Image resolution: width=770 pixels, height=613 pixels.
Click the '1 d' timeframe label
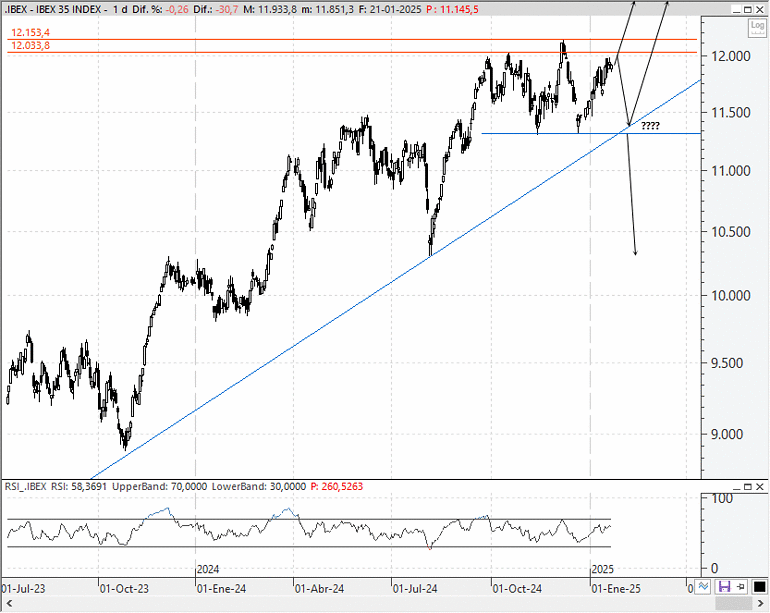click(x=118, y=9)
